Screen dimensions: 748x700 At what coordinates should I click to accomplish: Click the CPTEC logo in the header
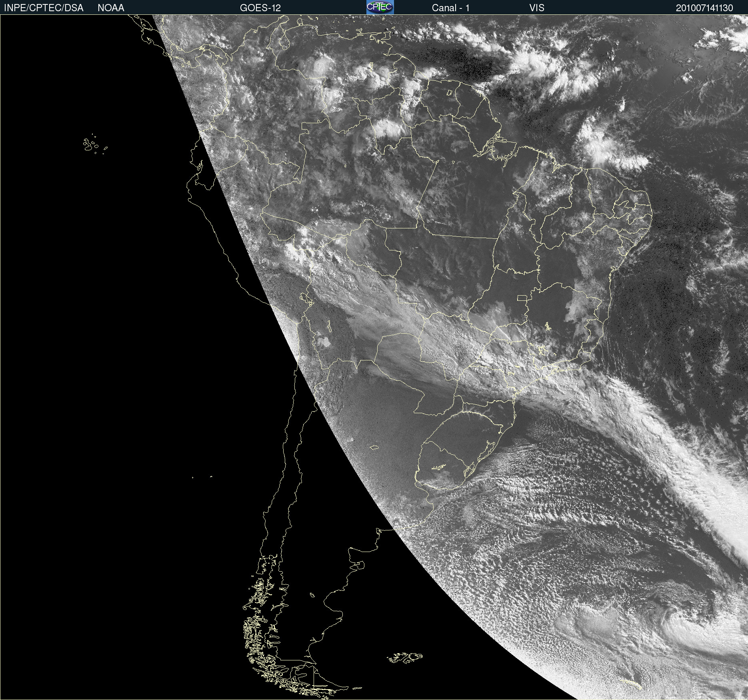(x=380, y=7)
